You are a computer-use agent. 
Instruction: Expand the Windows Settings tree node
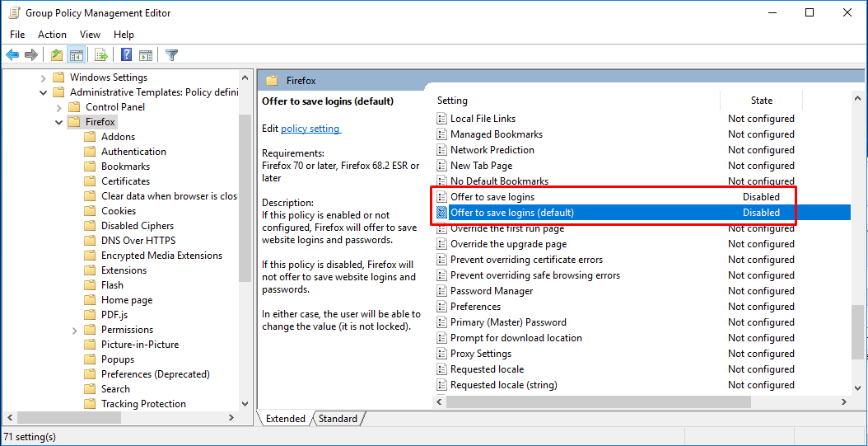pos(43,77)
